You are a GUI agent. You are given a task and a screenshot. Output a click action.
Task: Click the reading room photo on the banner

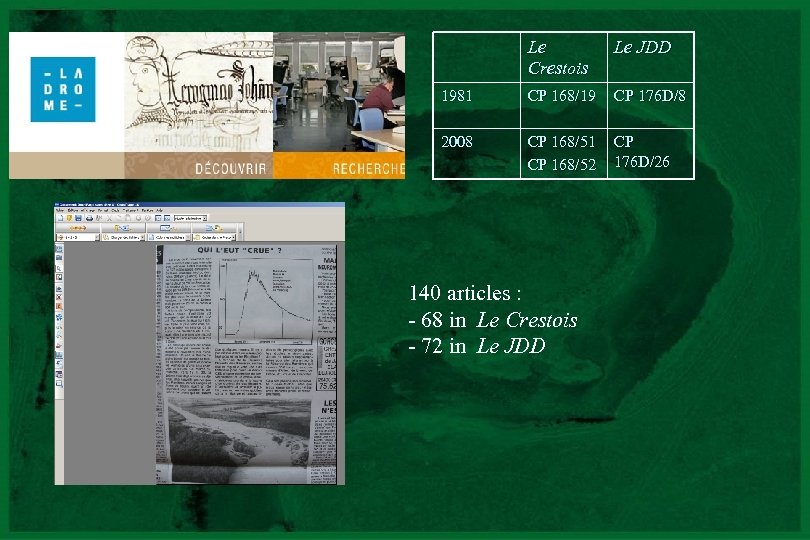[x=339, y=92]
